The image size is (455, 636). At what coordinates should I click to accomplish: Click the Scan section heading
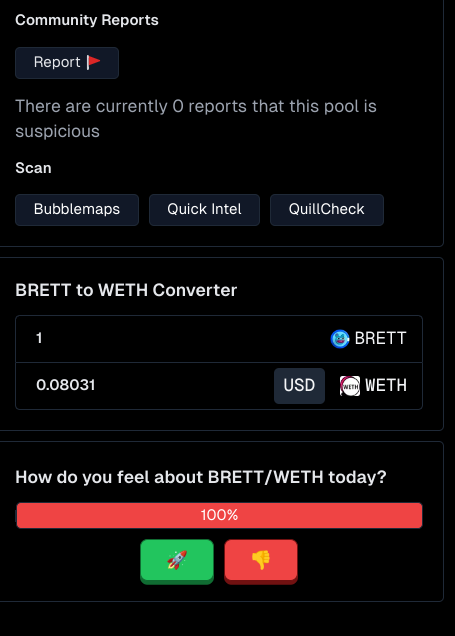tap(33, 168)
